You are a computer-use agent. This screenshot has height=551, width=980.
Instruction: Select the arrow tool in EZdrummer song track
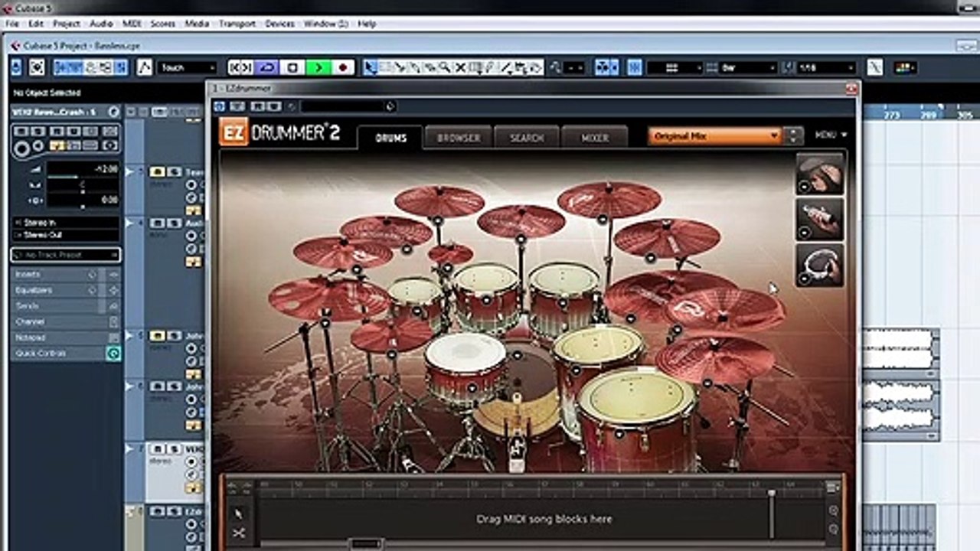click(238, 514)
